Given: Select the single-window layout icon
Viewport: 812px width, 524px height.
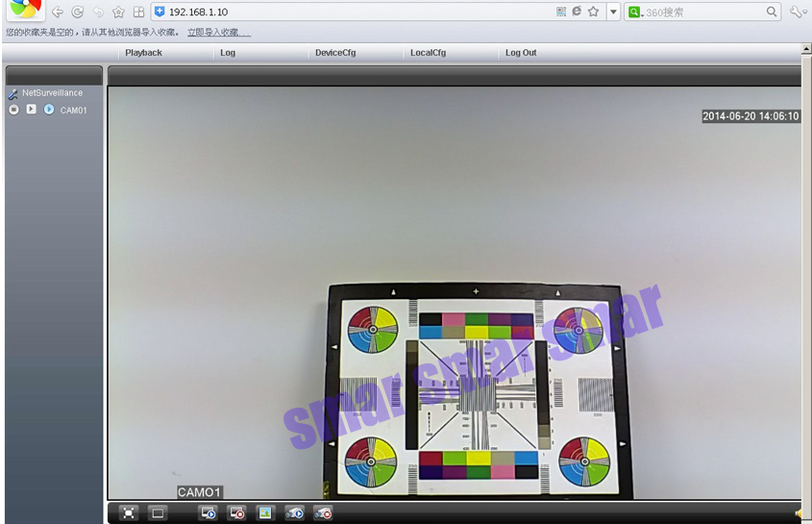Looking at the screenshot, I should [159, 513].
